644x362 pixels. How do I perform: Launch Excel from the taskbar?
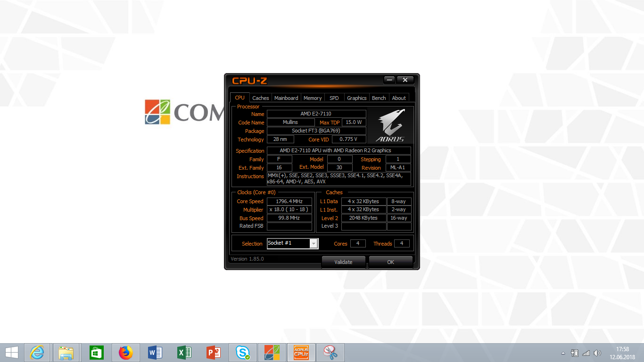(x=184, y=353)
